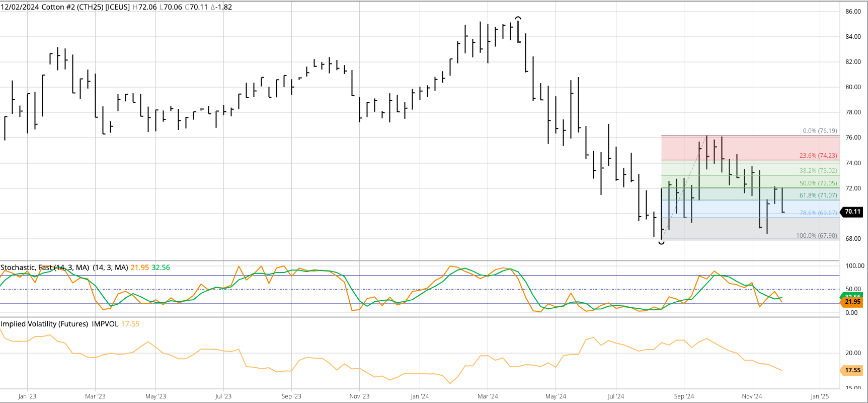This screenshot has height=403, width=868.
Task: Click the 80.00 level on the price axis
Action: 853,87
